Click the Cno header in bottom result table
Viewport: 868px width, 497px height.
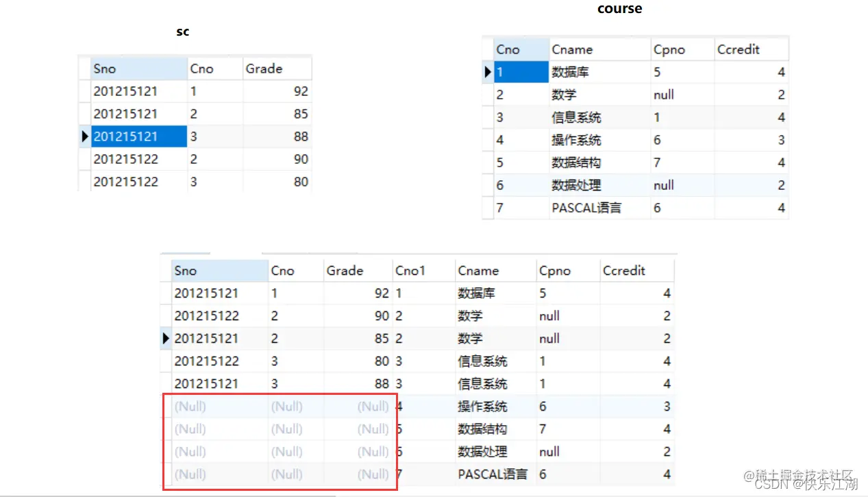click(296, 270)
